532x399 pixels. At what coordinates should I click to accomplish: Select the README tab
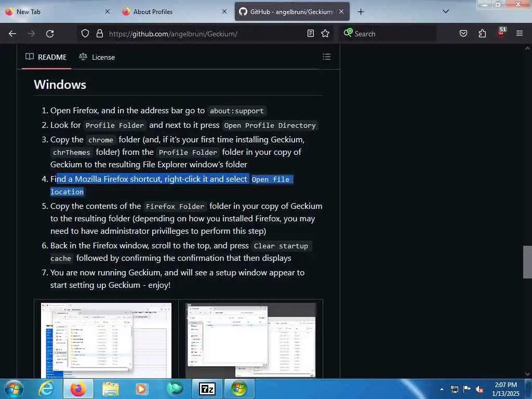click(x=46, y=57)
